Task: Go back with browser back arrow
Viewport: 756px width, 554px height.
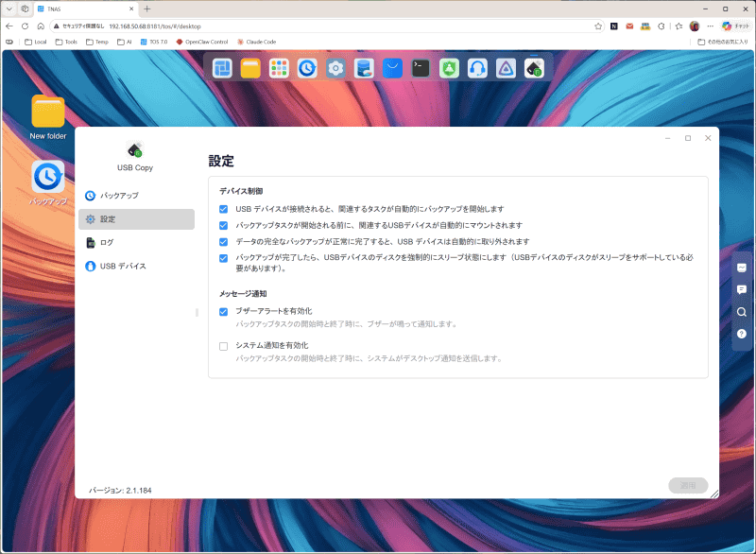Action: click(9, 26)
